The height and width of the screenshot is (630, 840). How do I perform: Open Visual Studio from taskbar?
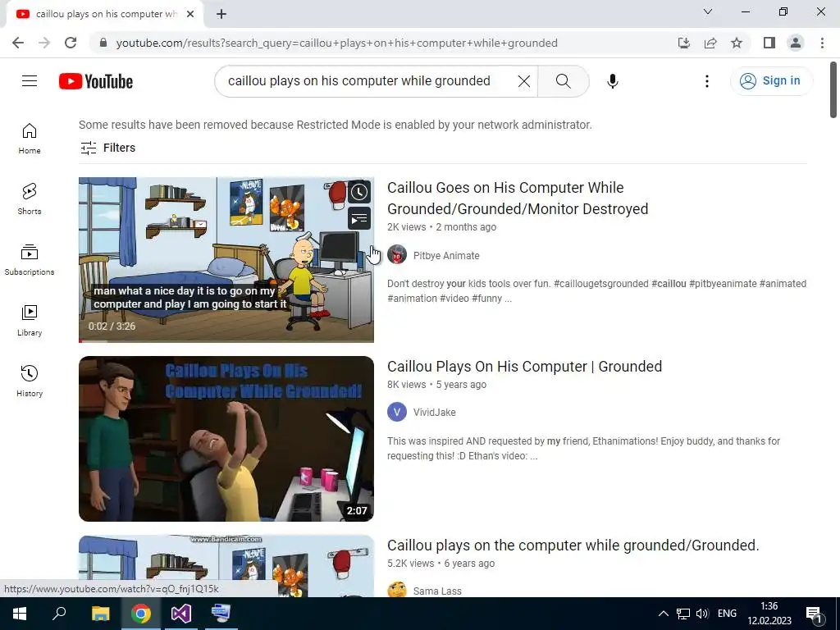coord(181,614)
